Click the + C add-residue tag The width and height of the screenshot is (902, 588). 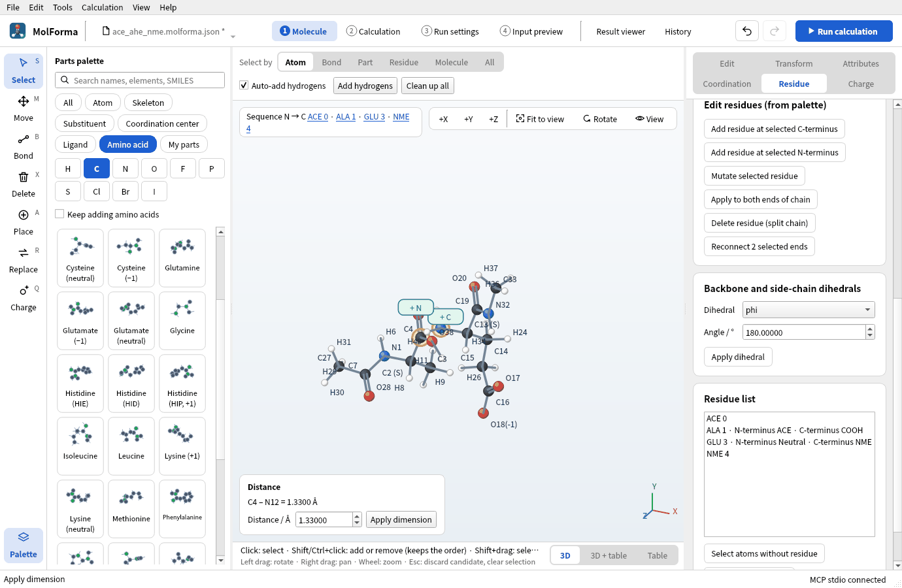point(445,317)
